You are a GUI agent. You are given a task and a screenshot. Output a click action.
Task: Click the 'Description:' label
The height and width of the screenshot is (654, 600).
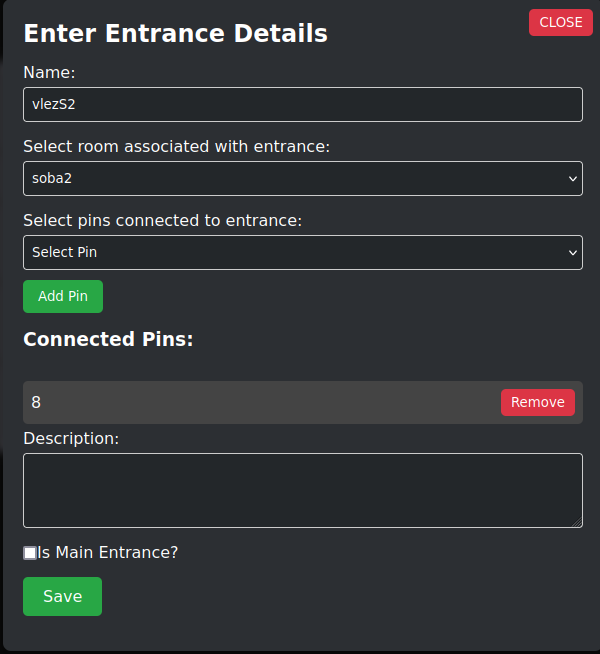71,438
